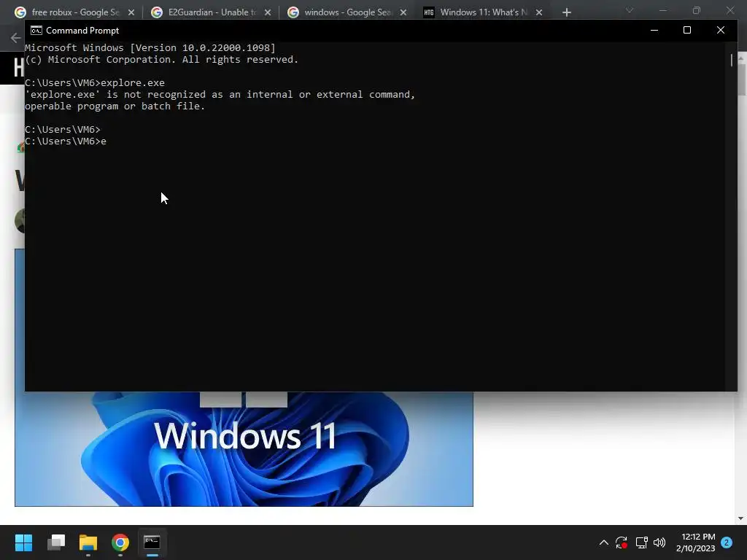This screenshot has width=747, height=560.
Task: Open Task View from the taskbar
Action: [x=56, y=542]
